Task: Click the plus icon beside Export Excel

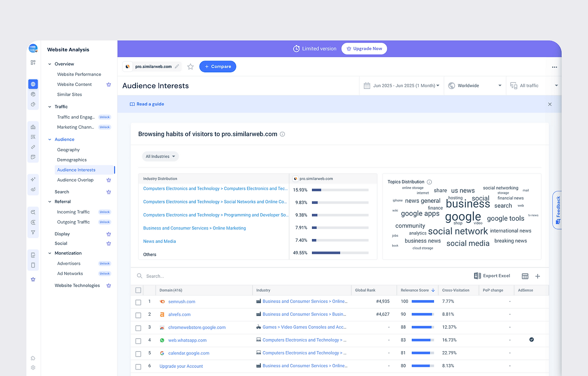Action: click(538, 276)
